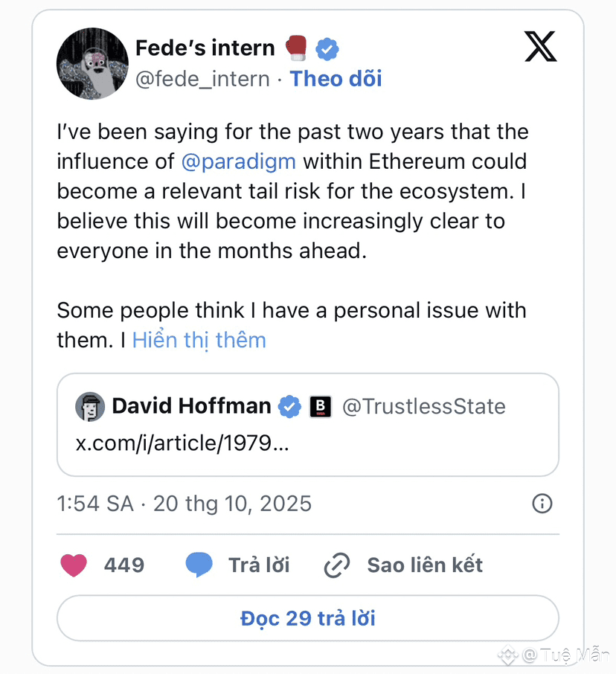Click Fede's intern blue verified badge
The width and height of the screenshot is (616, 674).
(327, 49)
